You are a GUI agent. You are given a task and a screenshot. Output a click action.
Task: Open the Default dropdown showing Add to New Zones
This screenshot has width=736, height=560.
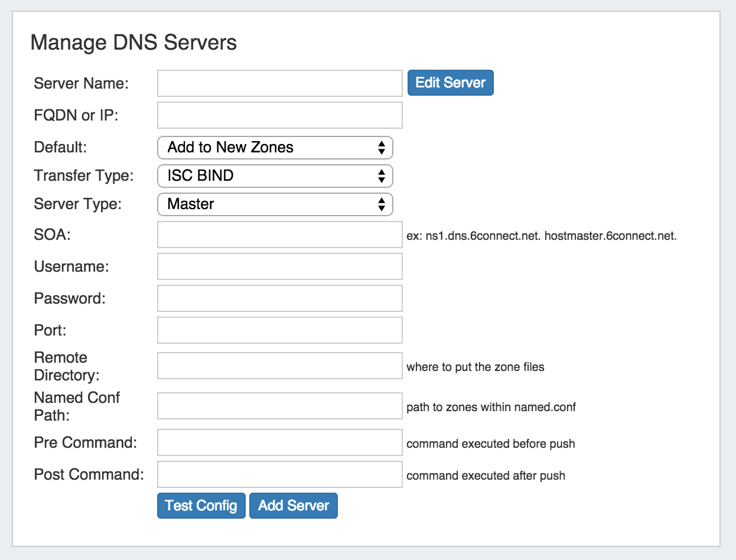pyautogui.click(x=275, y=148)
